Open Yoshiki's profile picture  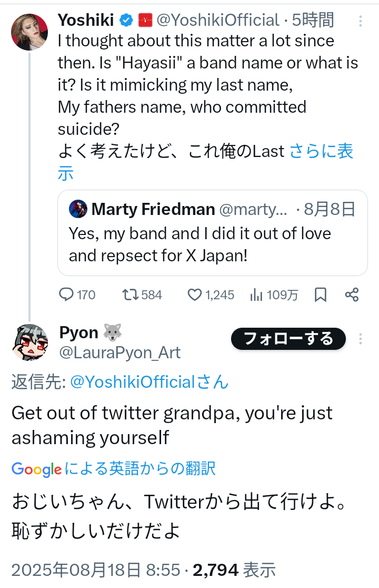(29, 32)
